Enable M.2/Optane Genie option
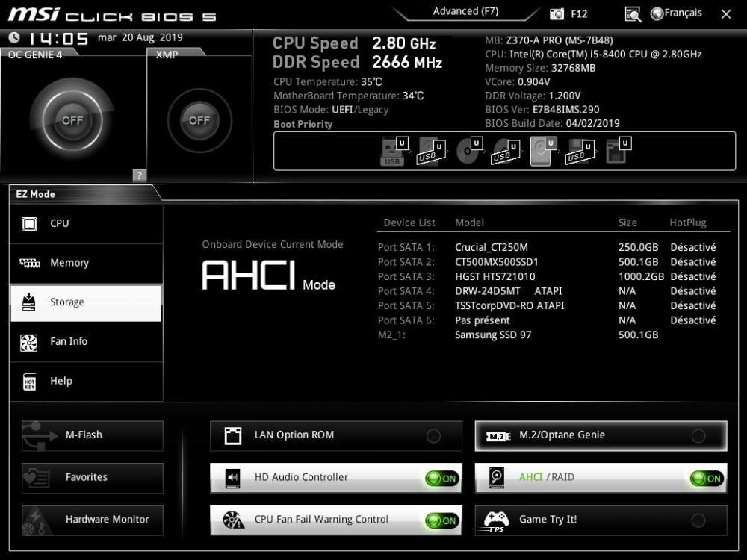The height and width of the screenshot is (560, 747). [x=698, y=436]
